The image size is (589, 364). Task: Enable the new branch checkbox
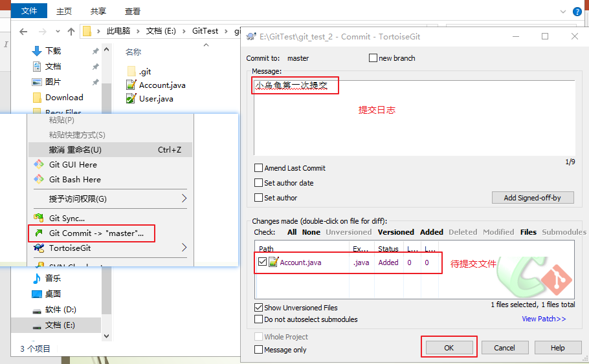coord(373,58)
